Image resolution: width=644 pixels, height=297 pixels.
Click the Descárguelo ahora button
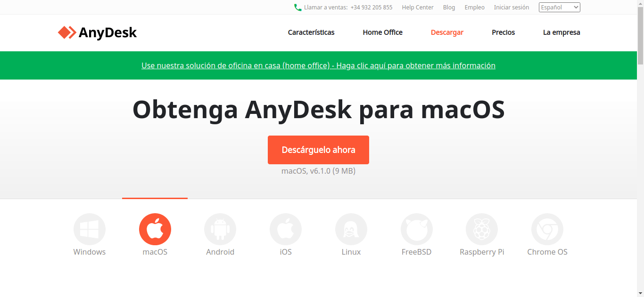pos(318,150)
